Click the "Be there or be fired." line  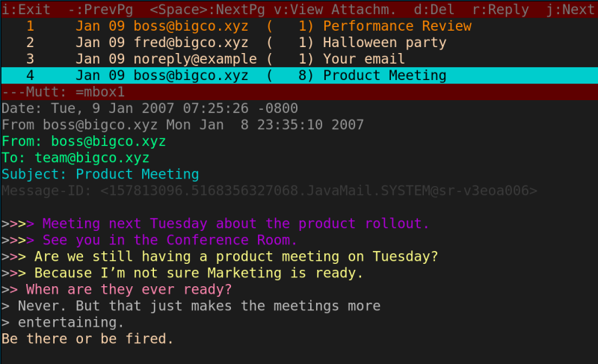click(x=87, y=339)
